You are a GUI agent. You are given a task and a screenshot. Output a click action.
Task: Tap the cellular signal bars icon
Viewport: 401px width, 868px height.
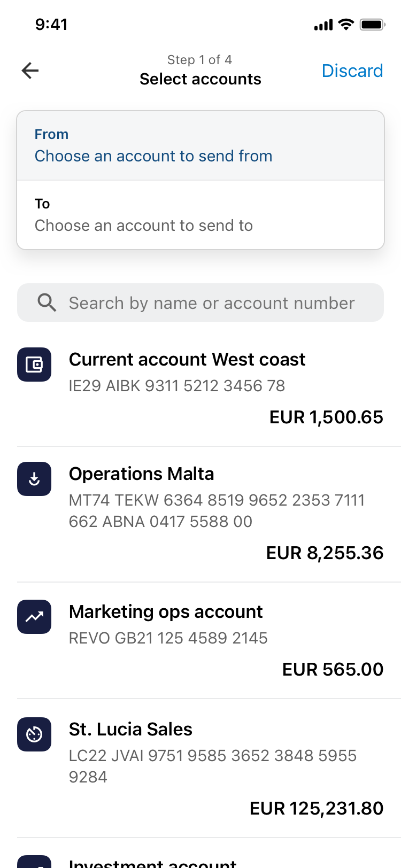point(323,25)
